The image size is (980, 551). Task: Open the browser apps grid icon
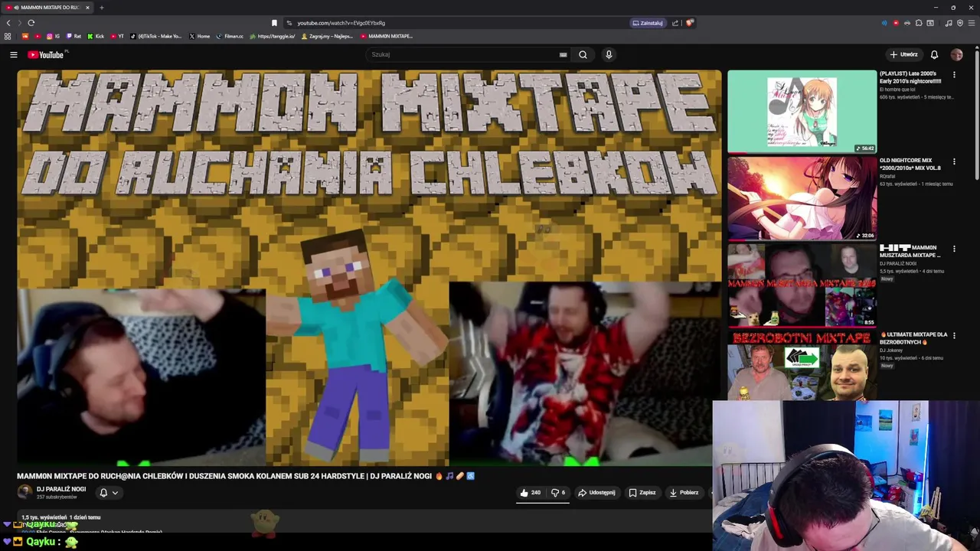click(x=8, y=36)
